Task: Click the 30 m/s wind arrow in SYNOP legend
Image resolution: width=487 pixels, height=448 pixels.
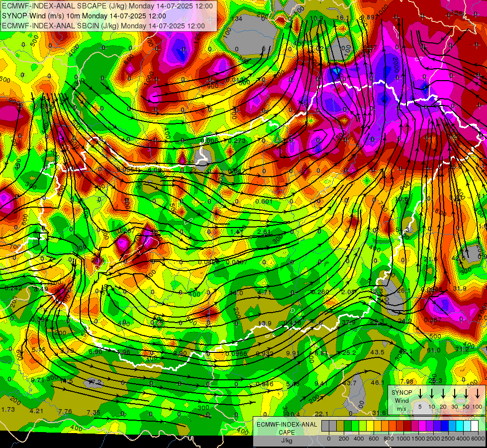Action: pos(454,393)
